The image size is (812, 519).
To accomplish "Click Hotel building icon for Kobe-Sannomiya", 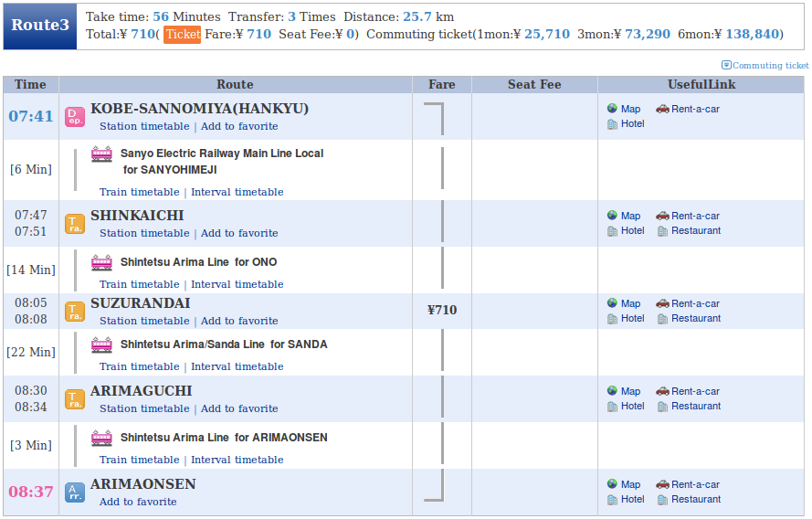I will tap(612, 123).
